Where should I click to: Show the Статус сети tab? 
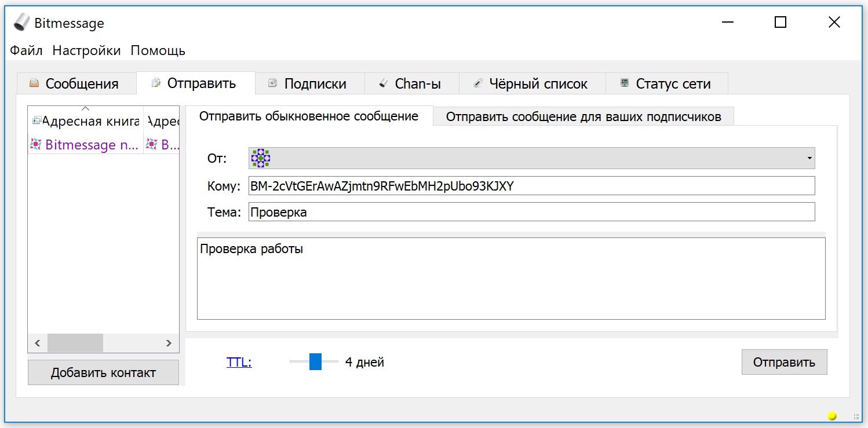pos(666,84)
